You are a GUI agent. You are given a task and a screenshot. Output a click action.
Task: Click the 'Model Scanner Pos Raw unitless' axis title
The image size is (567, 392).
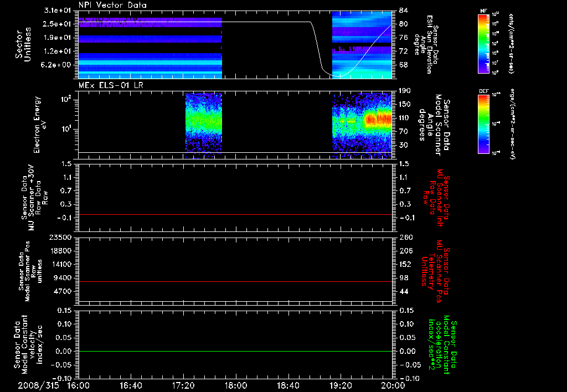(30, 271)
